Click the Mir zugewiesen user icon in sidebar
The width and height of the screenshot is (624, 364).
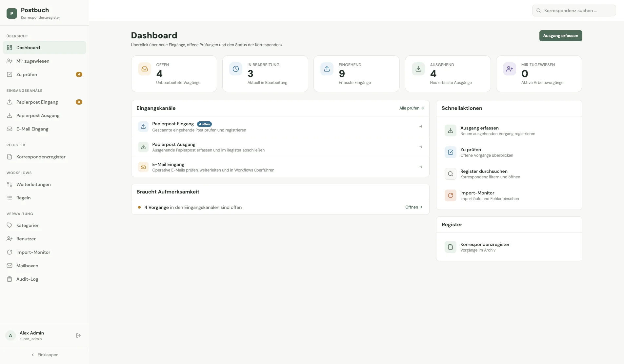click(x=10, y=61)
